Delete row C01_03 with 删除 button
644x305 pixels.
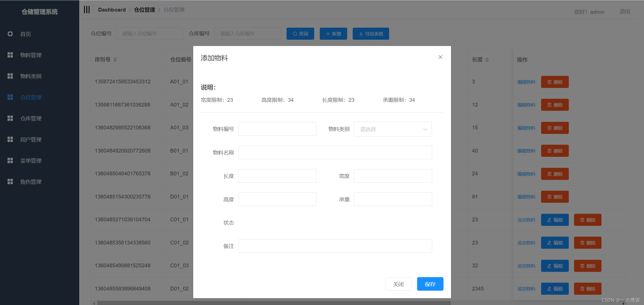tap(588, 266)
